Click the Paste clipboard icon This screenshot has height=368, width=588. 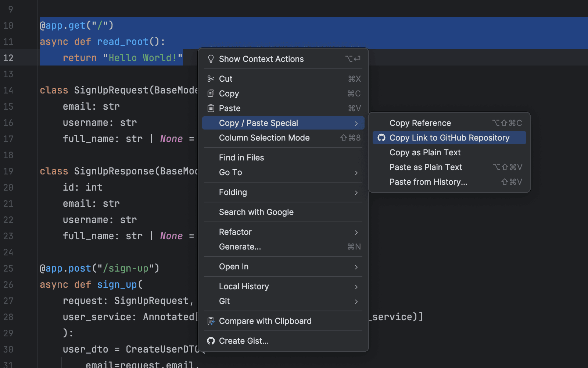coord(211,108)
